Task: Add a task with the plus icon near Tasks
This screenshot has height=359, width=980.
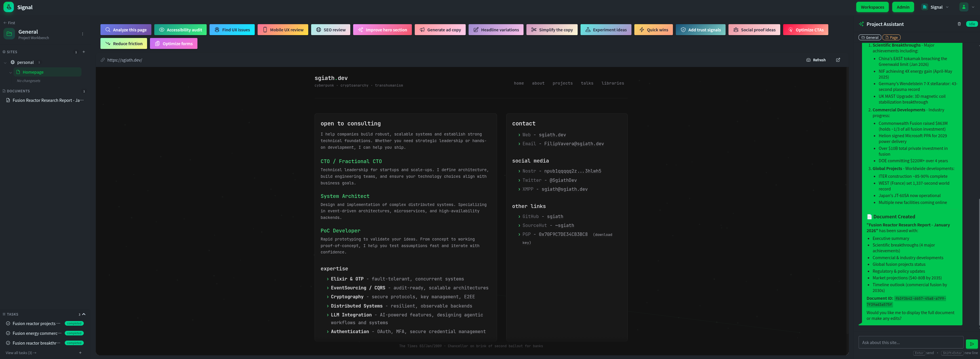Action: click(80, 353)
